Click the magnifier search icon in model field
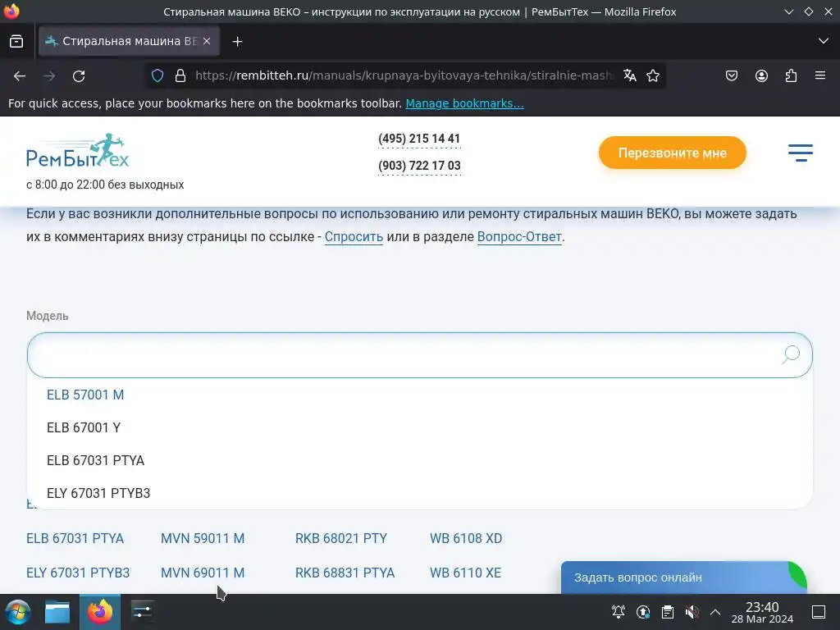The height and width of the screenshot is (630, 840). (x=791, y=354)
